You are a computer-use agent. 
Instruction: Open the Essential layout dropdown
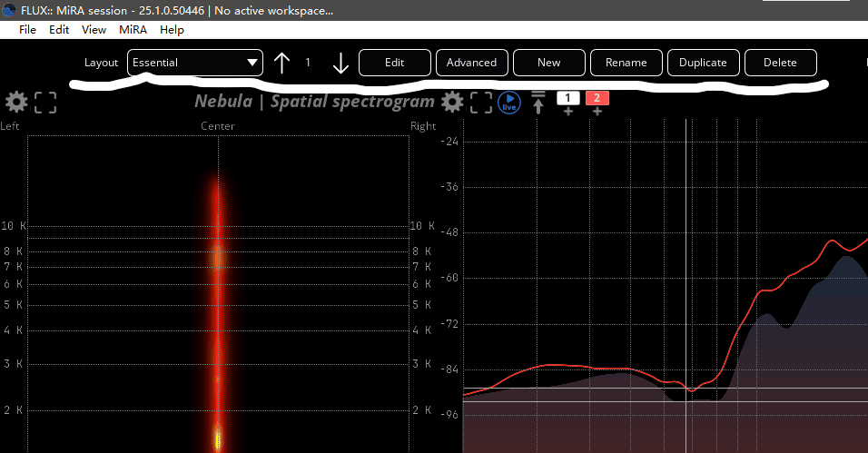pos(195,63)
